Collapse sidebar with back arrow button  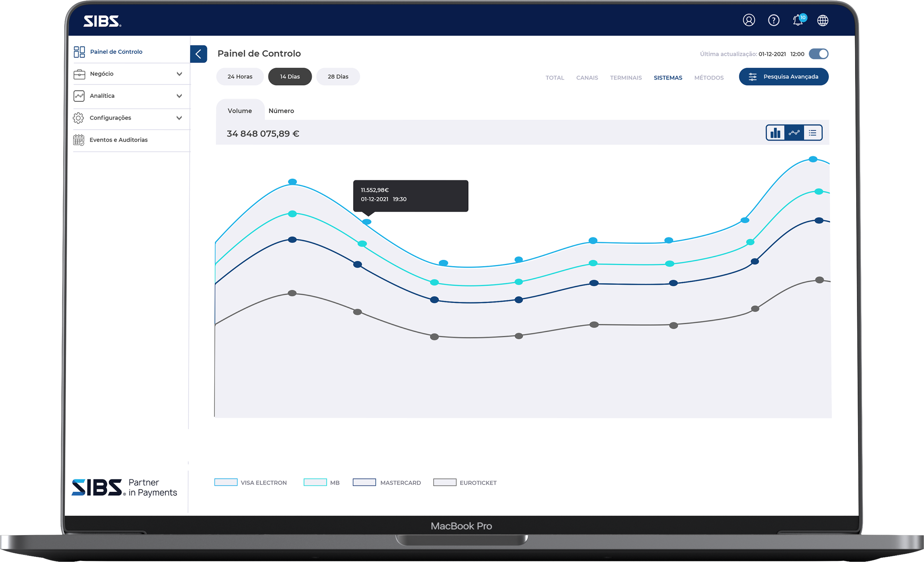pyautogui.click(x=198, y=54)
